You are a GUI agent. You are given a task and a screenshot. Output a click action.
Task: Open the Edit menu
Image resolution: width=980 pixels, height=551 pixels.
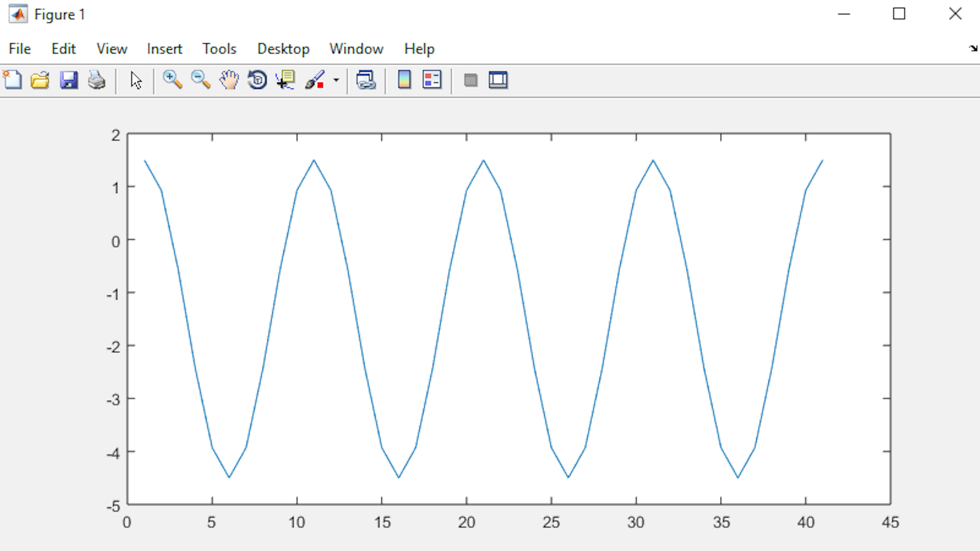click(x=64, y=49)
